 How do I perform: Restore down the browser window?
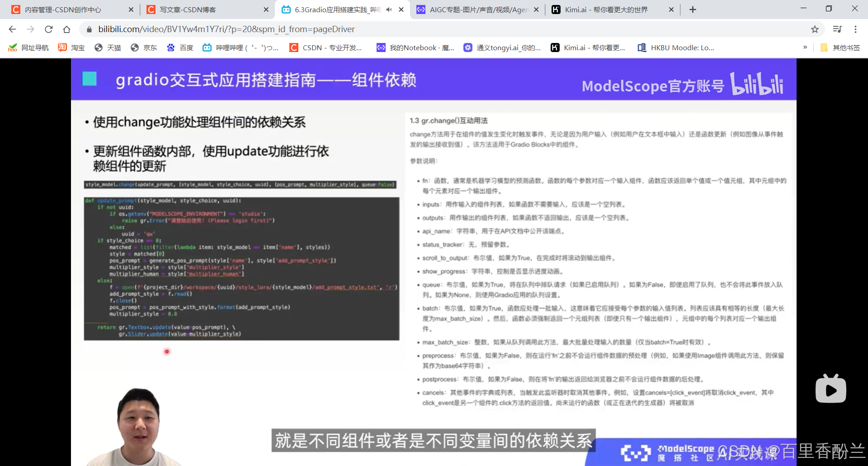click(x=829, y=8)
